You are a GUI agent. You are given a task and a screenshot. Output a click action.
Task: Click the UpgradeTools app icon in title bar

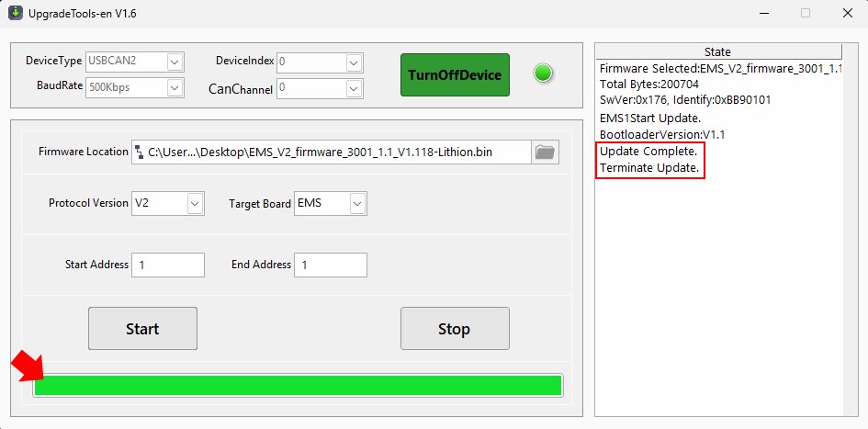click(15, 13)
